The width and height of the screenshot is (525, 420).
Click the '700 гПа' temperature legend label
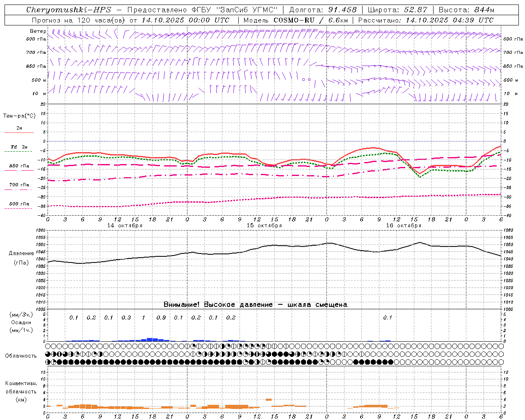[x=19, y=185]
